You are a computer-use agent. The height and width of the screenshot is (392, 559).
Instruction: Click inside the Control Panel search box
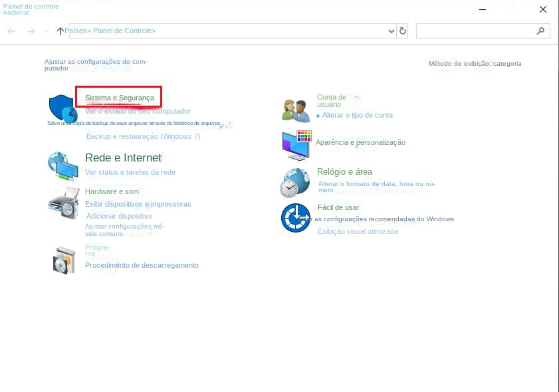pos(475,31)
